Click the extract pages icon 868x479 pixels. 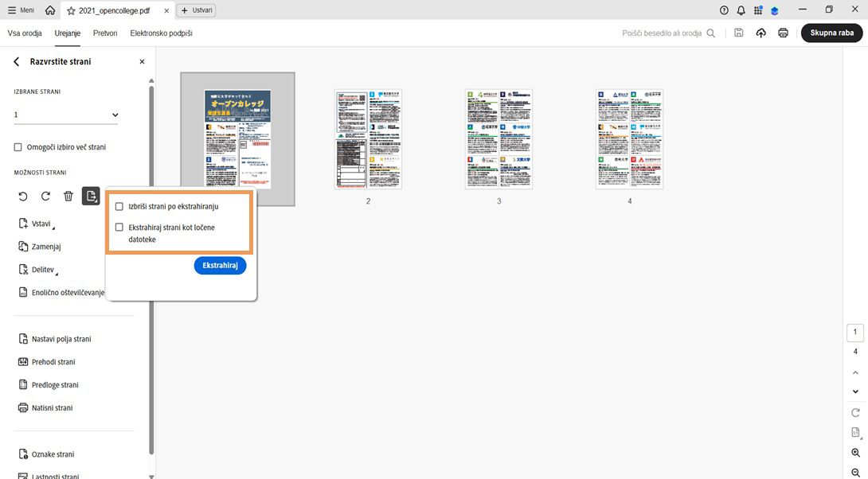point(91,196)
